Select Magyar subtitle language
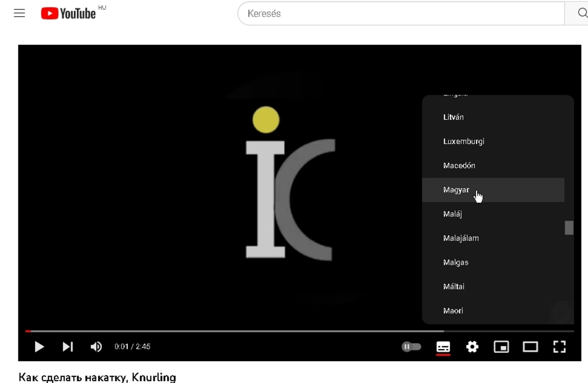Image resolution: width=588 pixels, height=383 pixels. pos(456,190)
